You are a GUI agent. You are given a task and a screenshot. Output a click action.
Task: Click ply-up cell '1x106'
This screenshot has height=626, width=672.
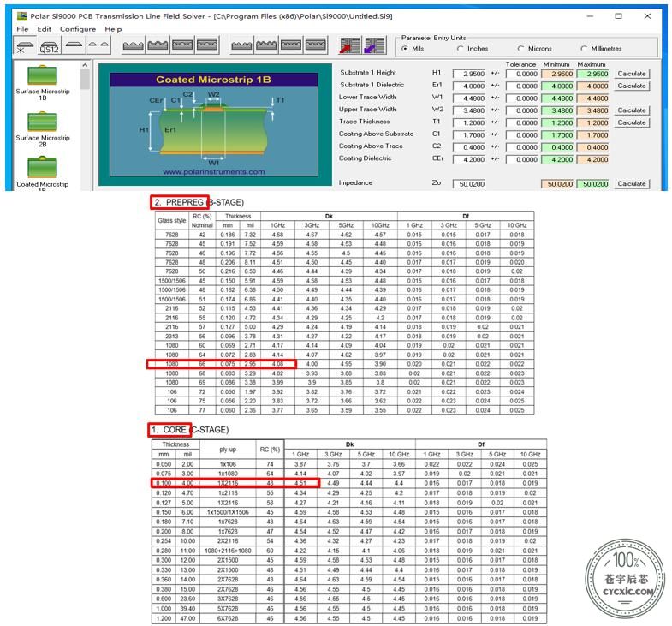coord(228,464)
